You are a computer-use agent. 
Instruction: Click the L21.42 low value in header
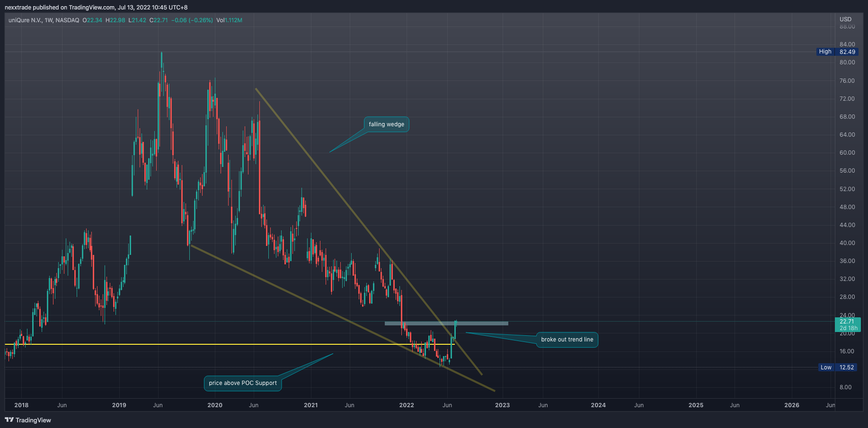137,20
